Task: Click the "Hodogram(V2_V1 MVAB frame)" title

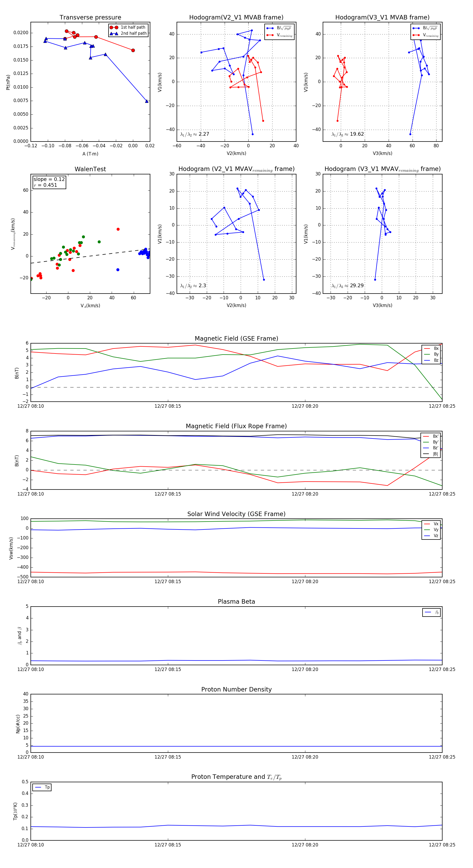Action: pos(236,17)
